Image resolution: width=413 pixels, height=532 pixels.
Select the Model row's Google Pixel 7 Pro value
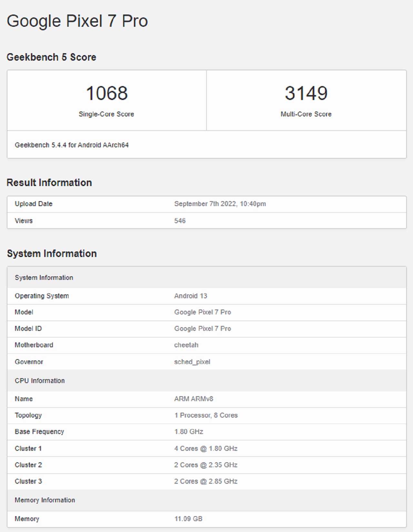202,312
